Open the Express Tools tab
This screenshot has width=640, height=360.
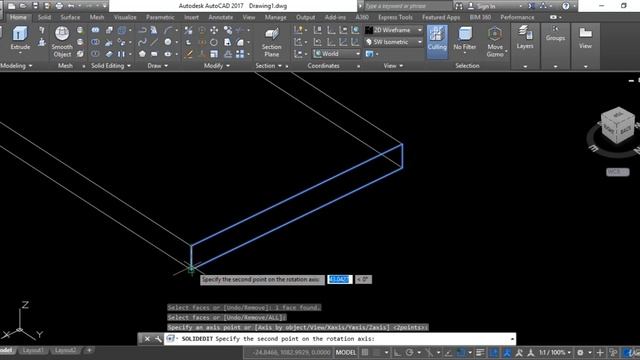coord(395,17)
